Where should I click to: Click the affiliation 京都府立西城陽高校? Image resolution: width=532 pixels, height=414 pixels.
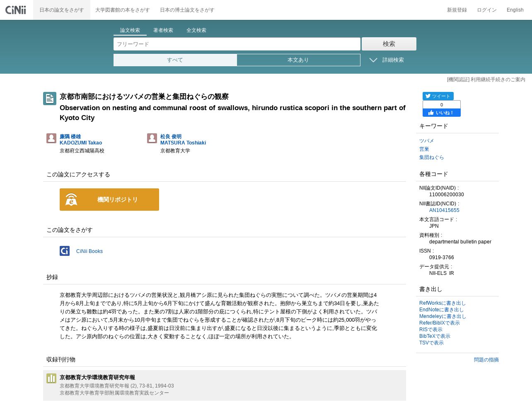pos(82,151)
